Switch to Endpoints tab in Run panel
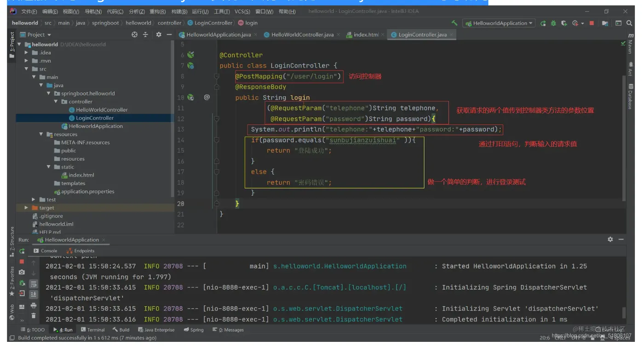Viewport: 644px width, 346px height. pos(80,251)
